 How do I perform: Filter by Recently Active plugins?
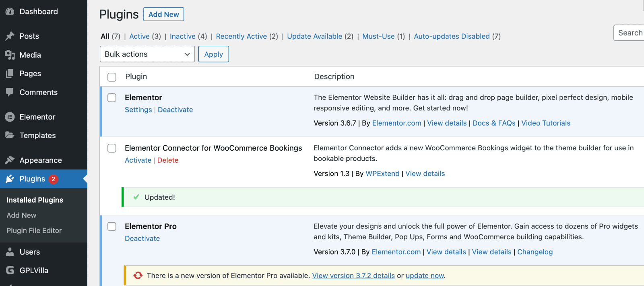(x=242, y=36)
